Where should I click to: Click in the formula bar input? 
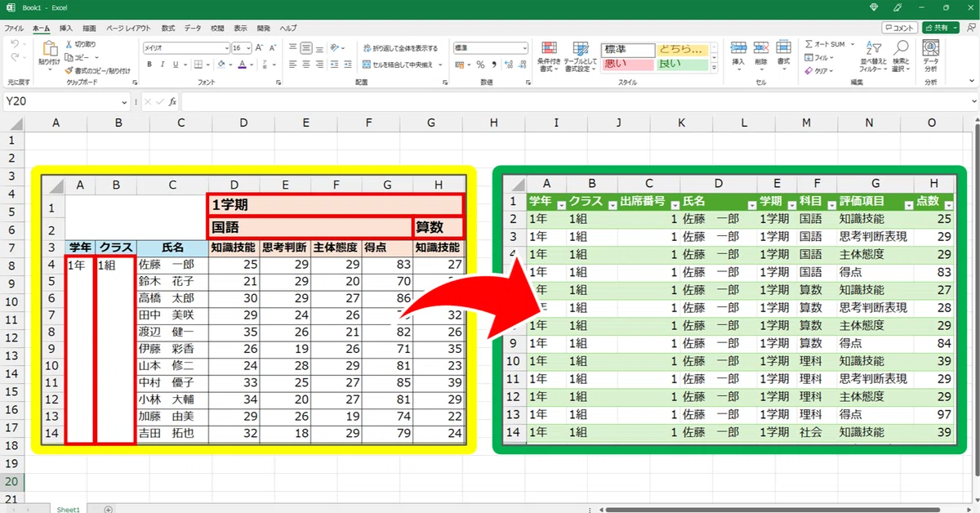tap(576, 102)
